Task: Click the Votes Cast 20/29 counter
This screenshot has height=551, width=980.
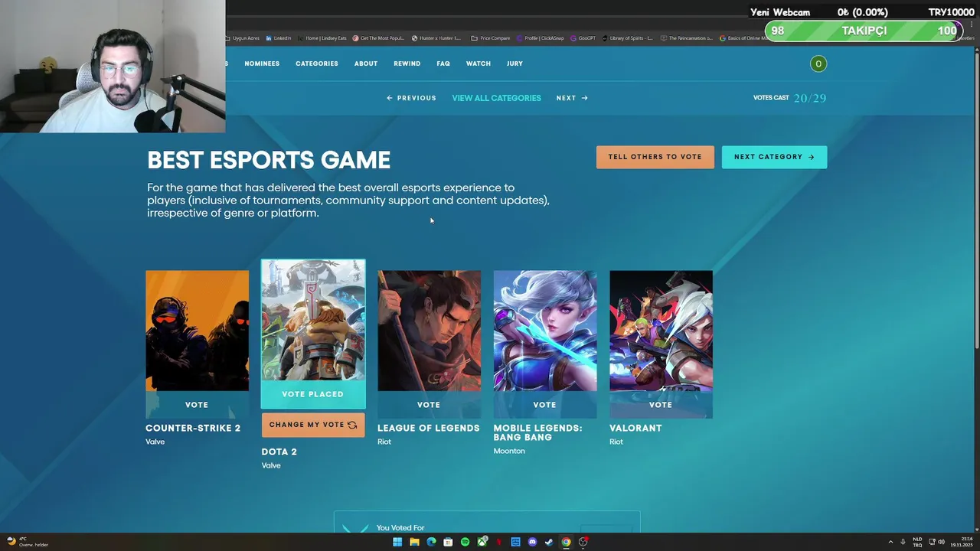Action: click(x=789, y=98)
